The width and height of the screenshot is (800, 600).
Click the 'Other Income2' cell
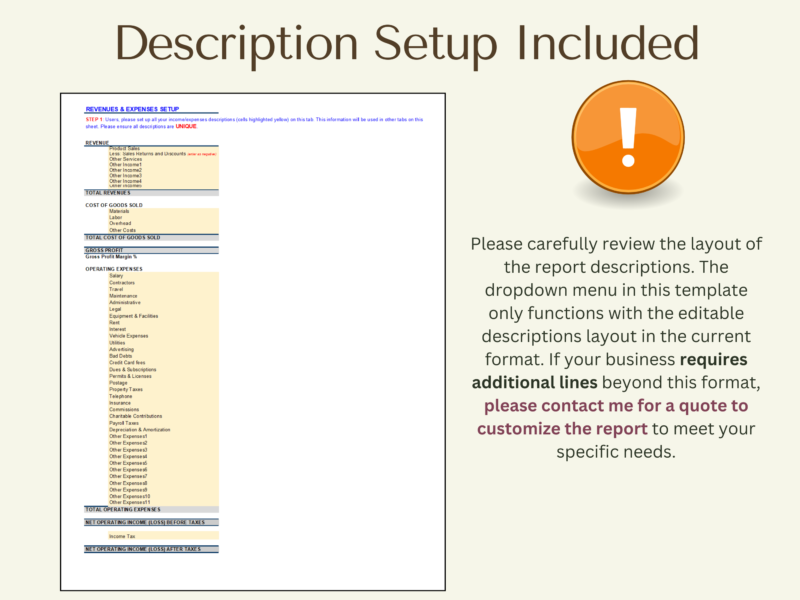[x=163, y=170]
